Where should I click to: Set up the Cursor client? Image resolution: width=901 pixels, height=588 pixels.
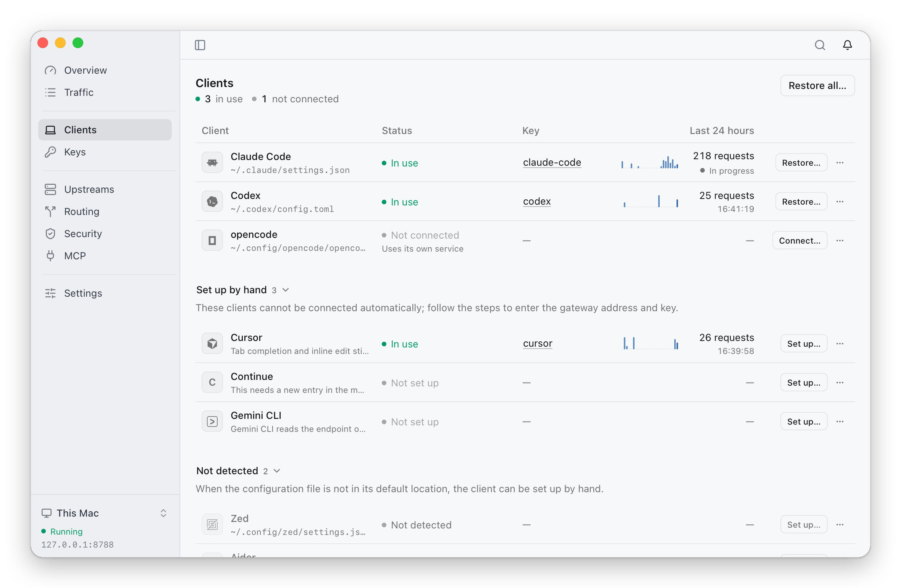[804, 344]
